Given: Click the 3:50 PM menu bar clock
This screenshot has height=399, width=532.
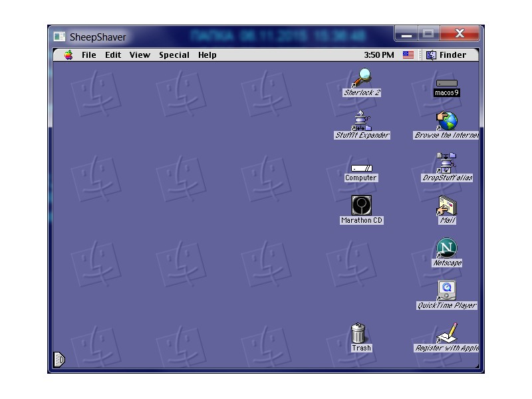Looking at the screenshot, I should click(x=379, y=55).
